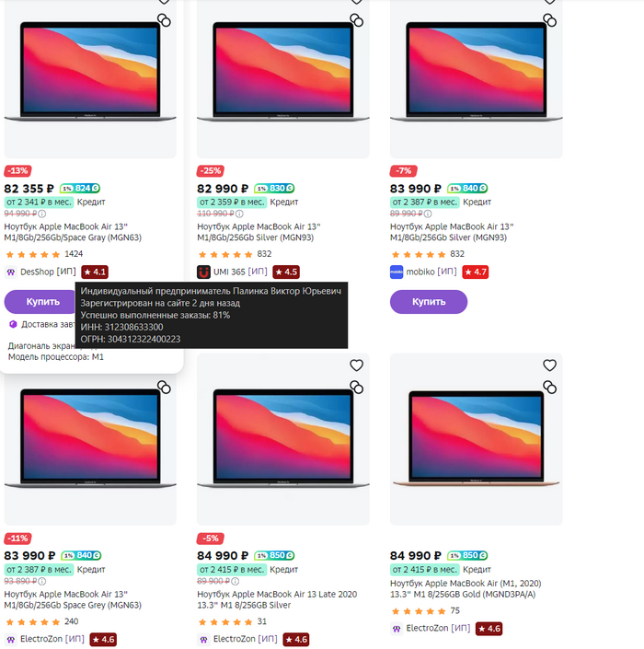Add the 83 990 ₽ Space Grey MacBook to comparison
Image resolution: width=644 pixels, height=649 pixels.
coord(164,388)
